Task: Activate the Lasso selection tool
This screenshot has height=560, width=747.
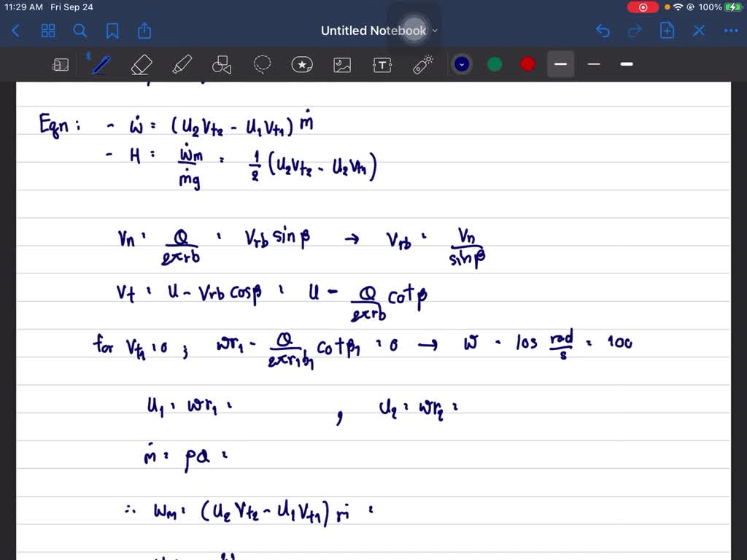Action: [x=262, y=64]
